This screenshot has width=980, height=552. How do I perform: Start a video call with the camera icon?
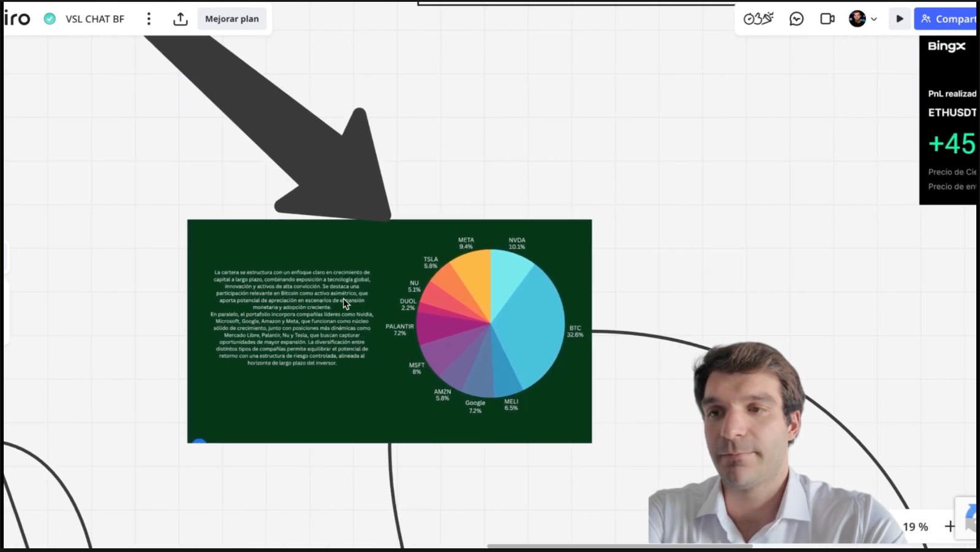827,19
